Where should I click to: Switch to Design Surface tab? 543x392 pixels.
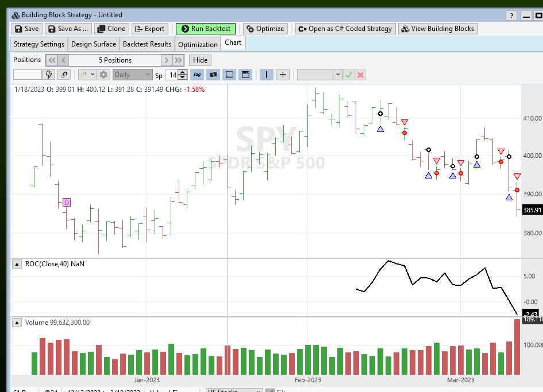pos(94,44)
